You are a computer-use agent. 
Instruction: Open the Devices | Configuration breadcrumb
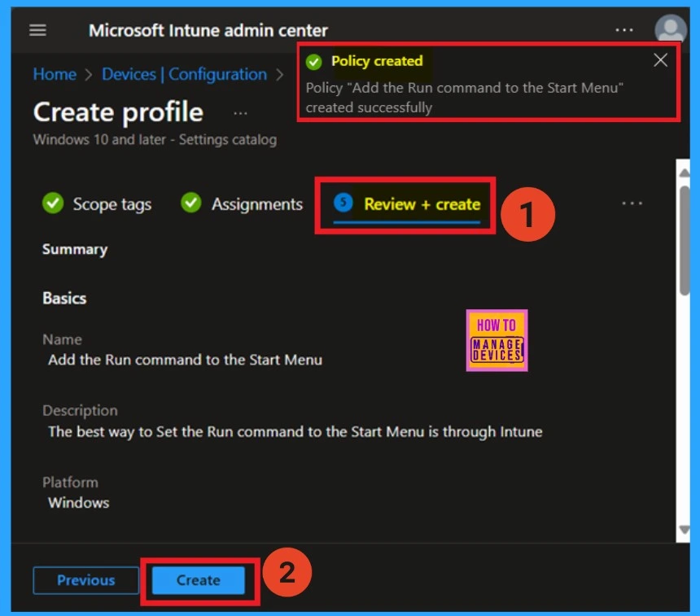click(x=184, y=74)
